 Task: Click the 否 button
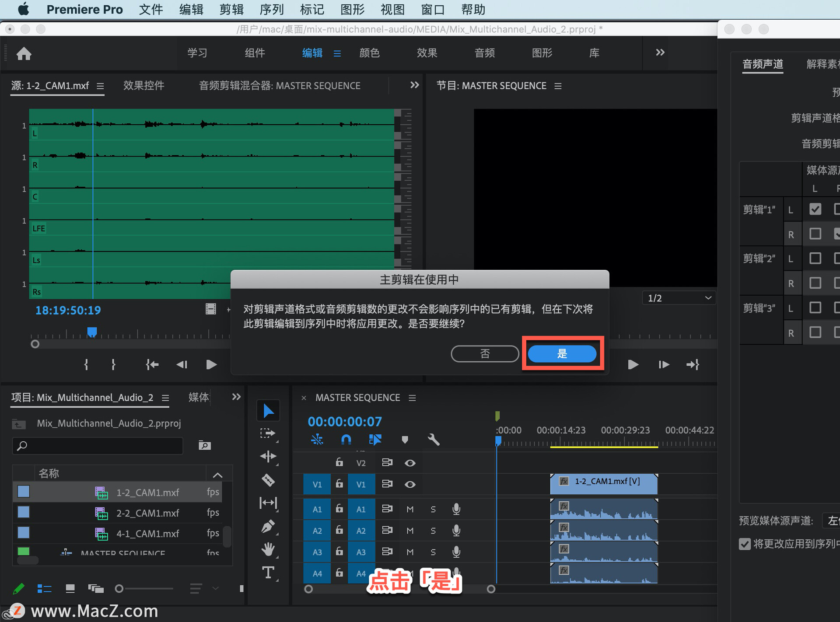pyautogui.click(x=485, y=353)
